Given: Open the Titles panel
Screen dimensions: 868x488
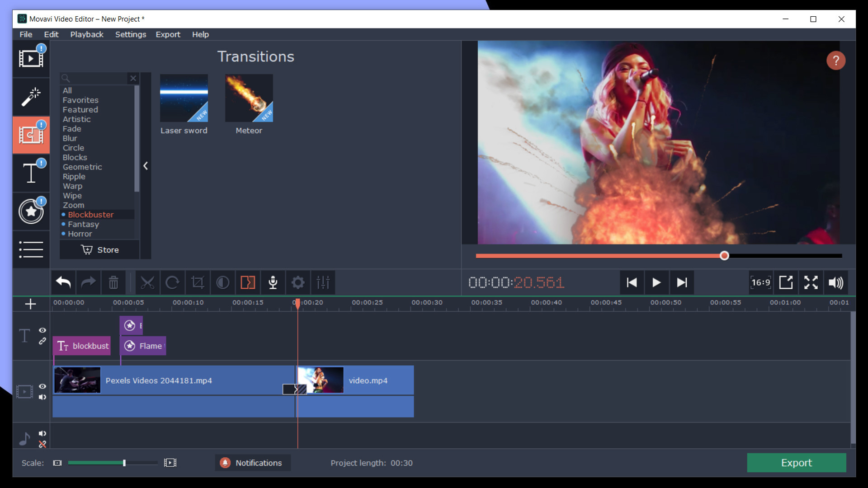Looking at the screenshot, I should (x=31, y=173).
